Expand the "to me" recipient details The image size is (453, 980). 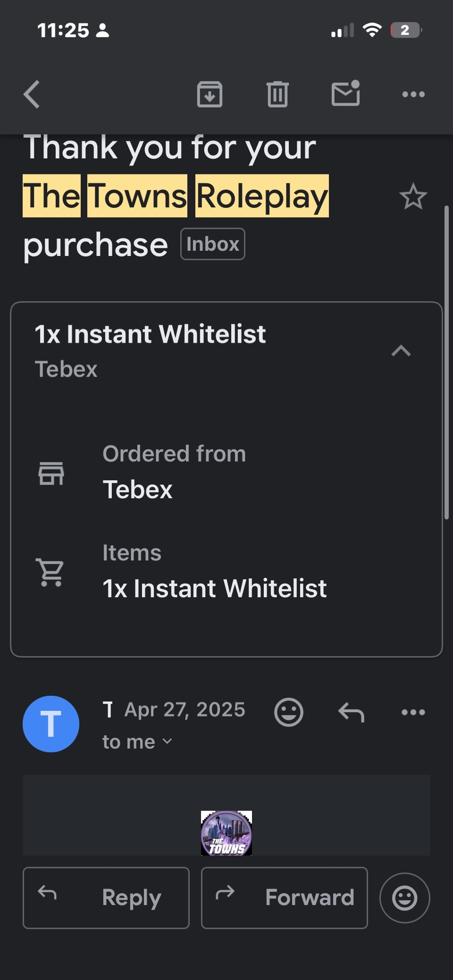(x=137, y=742)
